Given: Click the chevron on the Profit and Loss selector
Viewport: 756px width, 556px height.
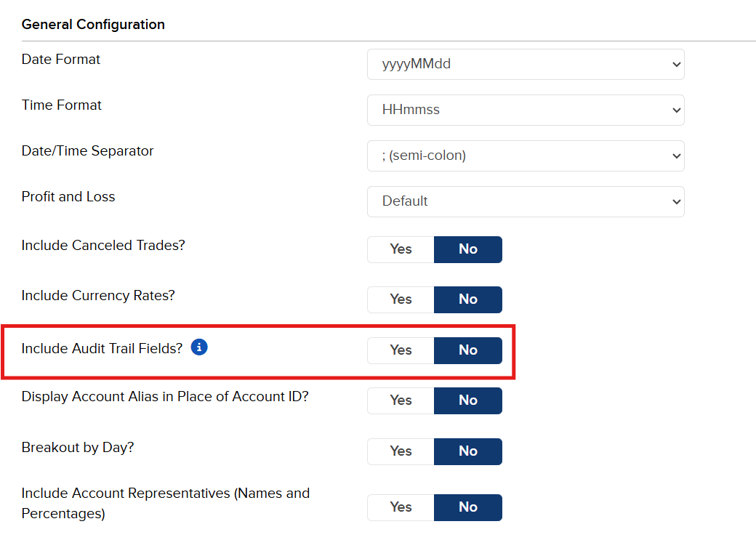Looking at the screenshot, I should coord(676,201).
